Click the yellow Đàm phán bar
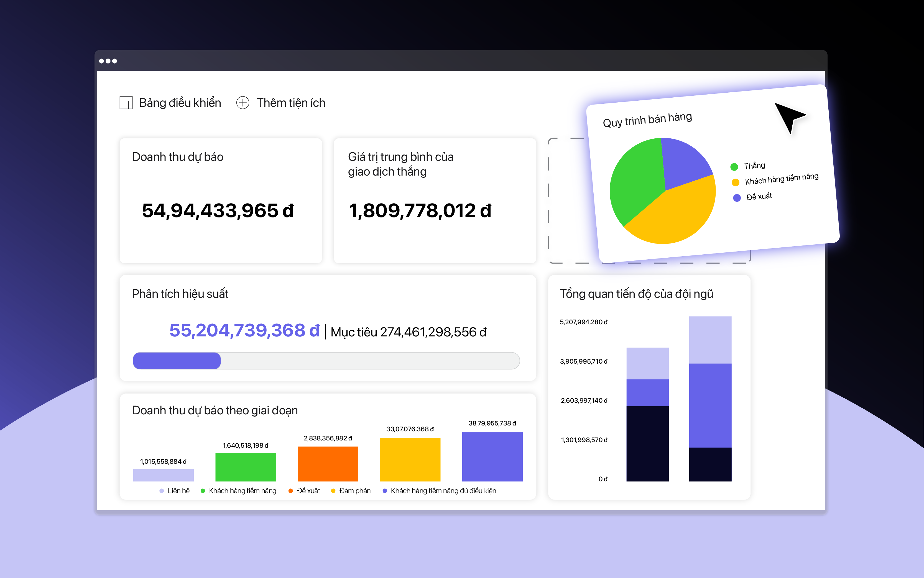Viewport: 924px width, 578px height. coord(410,460)
